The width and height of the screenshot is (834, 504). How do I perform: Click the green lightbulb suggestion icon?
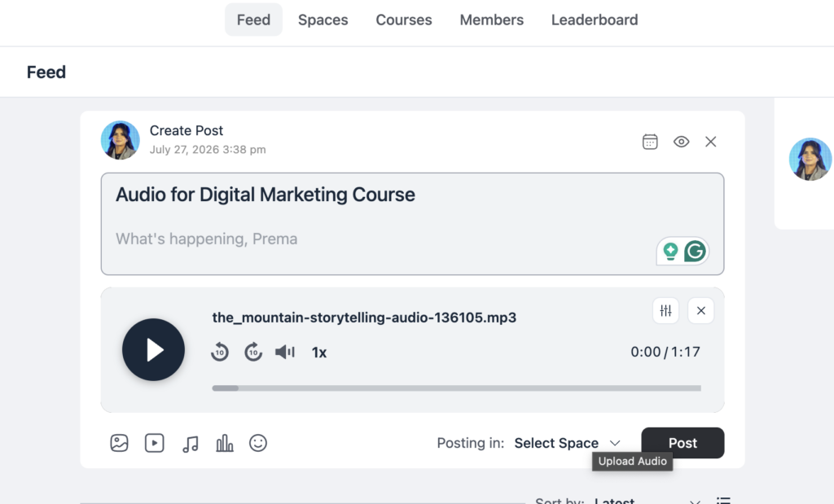tap(671, 251)
